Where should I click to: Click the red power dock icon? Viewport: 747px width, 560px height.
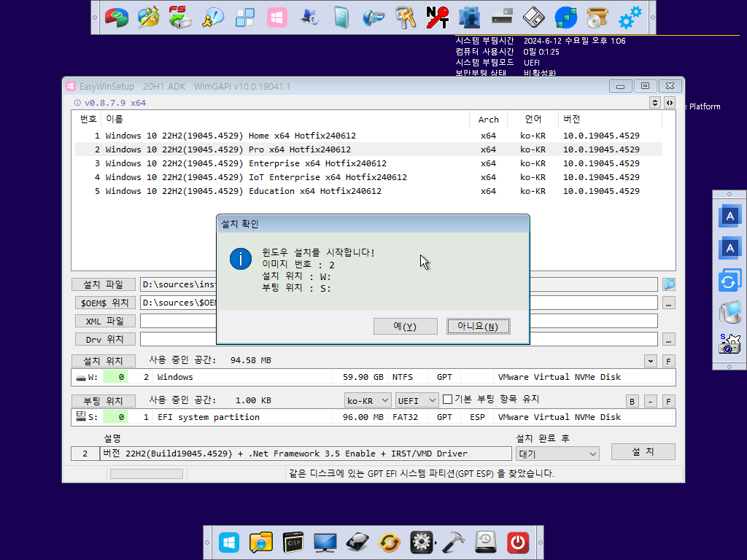pos(518,542)
